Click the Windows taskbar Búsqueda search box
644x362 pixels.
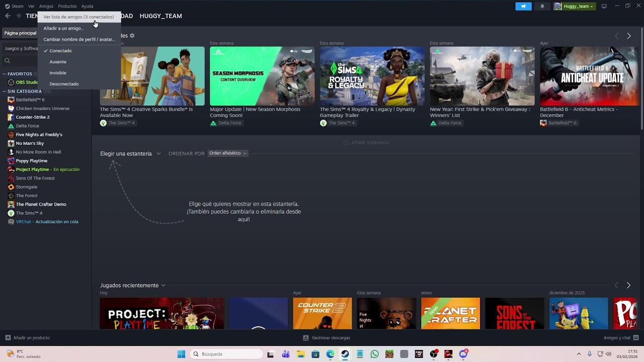[x=227, y=354]
